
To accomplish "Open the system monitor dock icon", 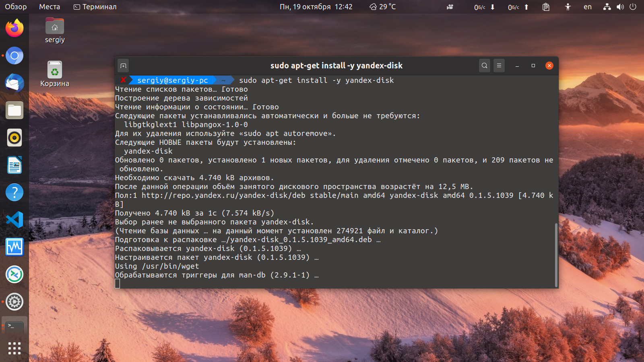I will pos(14,247).
